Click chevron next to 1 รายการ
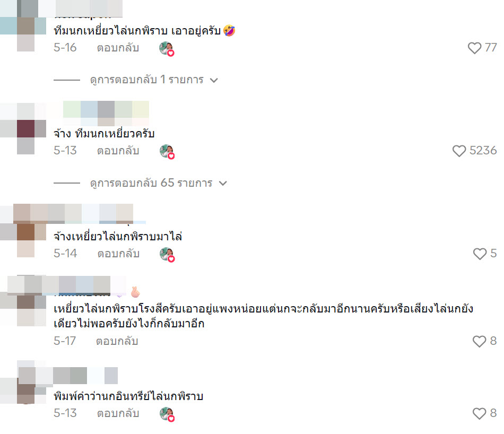Screen dimensions: 504x434 [x=214, y=80]
